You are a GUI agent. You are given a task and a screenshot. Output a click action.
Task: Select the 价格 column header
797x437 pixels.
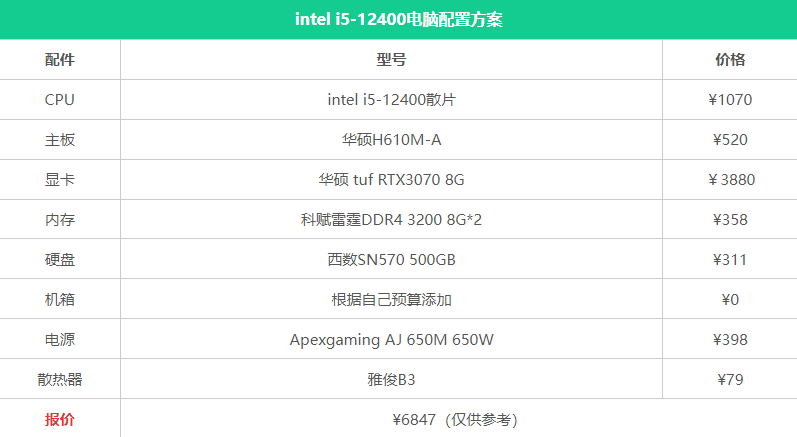(730, 59)
